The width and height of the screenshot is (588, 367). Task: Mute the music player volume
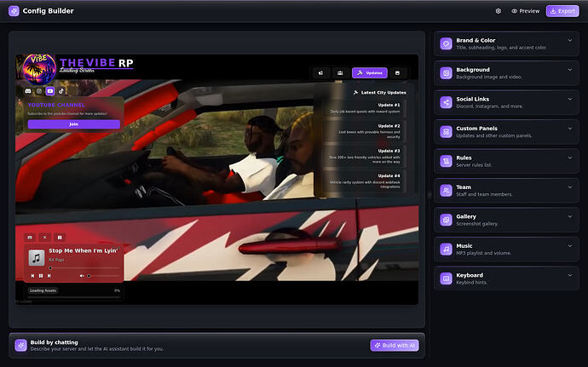click(82, 276)
